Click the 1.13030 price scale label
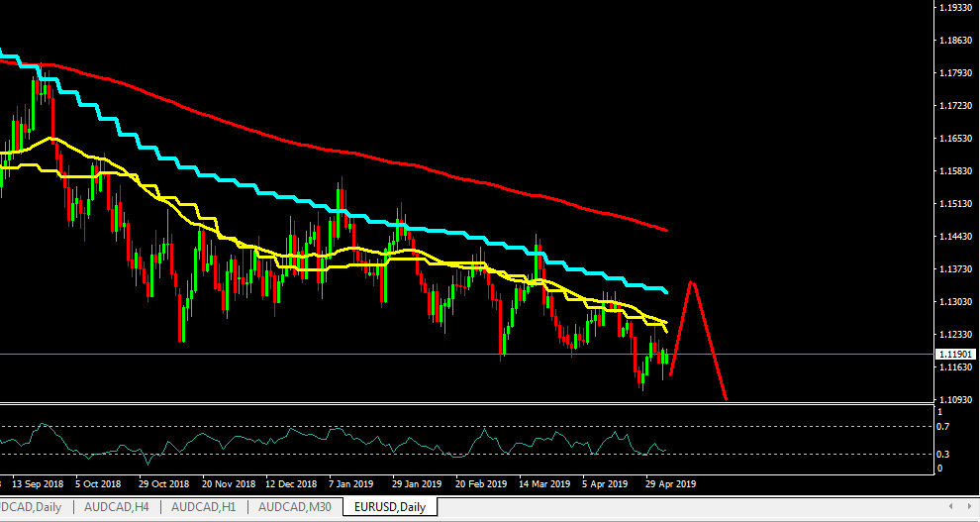 (x=955, y=301)
